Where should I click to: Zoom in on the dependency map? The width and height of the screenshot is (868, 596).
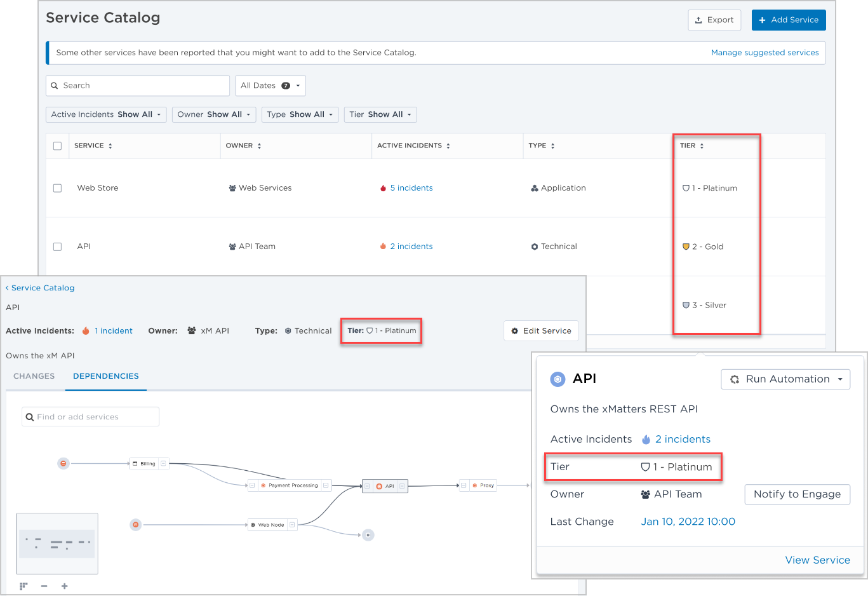click(x=65, y=586)
